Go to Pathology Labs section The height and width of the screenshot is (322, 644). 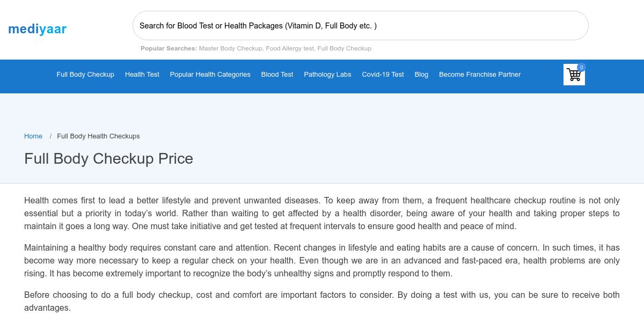pos(327,75)
